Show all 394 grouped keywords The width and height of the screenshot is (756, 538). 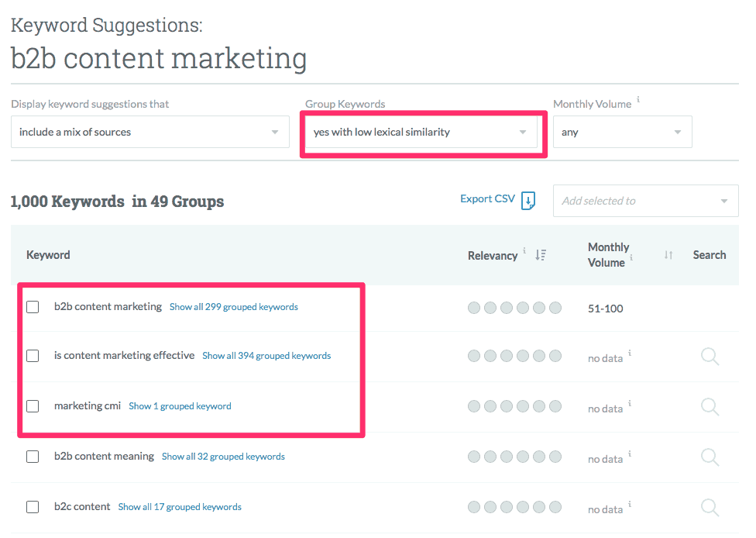266,356
